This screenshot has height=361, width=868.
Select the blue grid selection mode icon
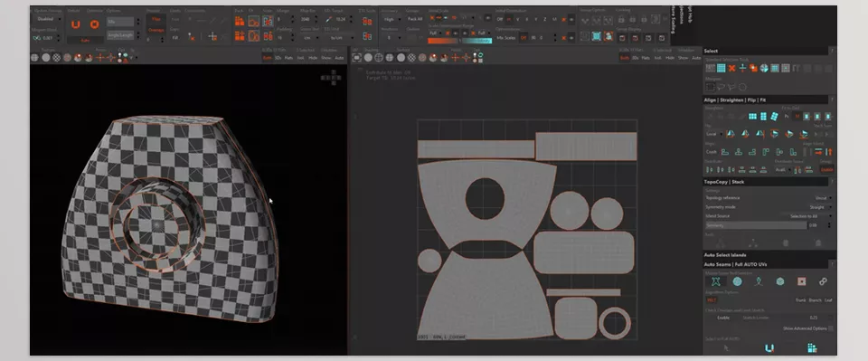tap(722, 68)
